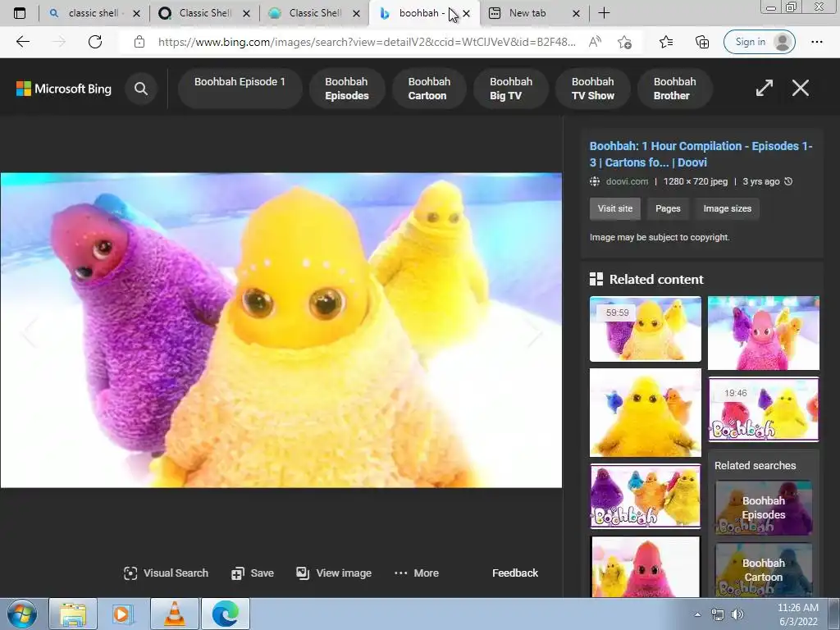Select Boohbah TV Show suggestion chip
Image resolution: width=840 pixels, height=630 pixels.
click(592, 89)
